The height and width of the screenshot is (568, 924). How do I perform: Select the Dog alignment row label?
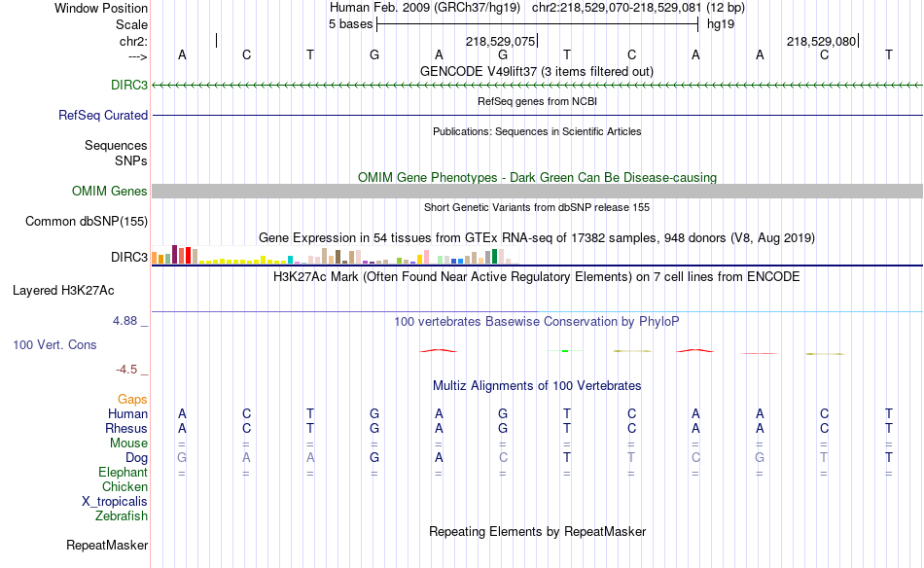[136, 458]
